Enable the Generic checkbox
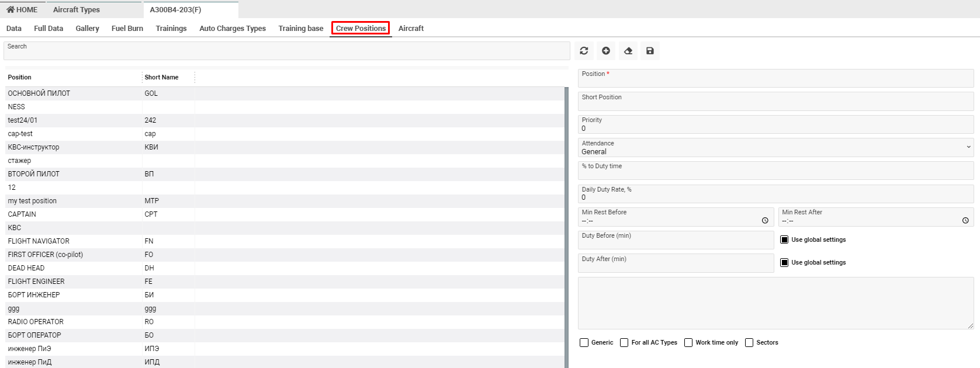980x368 pixels. [584, 343]
